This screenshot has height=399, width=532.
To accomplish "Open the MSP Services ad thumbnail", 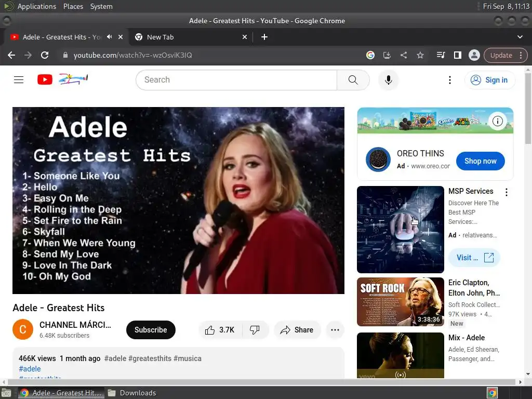I will 401,229.
